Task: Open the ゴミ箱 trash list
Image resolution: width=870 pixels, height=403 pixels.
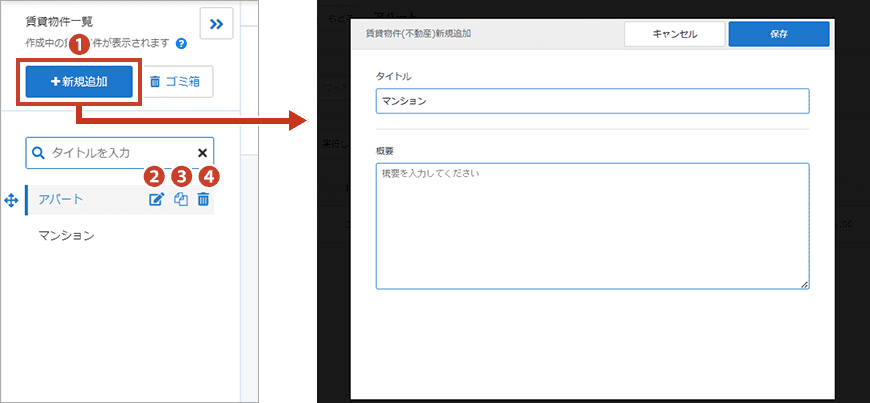Action: (x=174, y=82)
